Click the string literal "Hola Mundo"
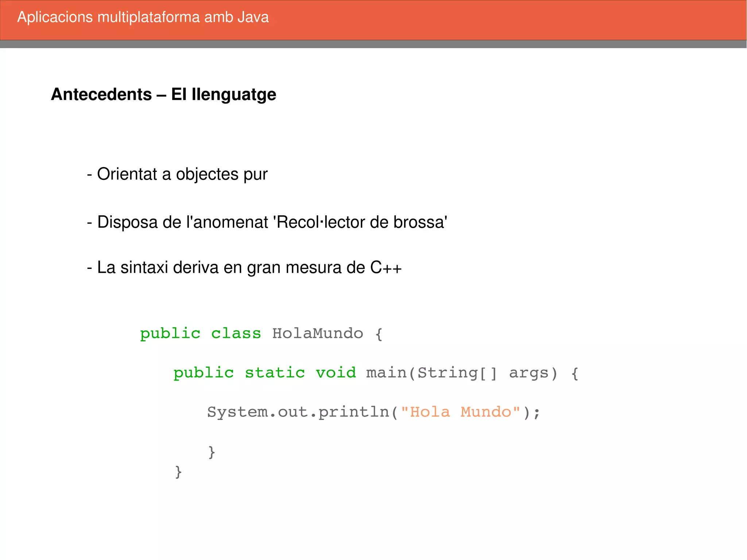The image size is (747, 560). coord(460,412)
